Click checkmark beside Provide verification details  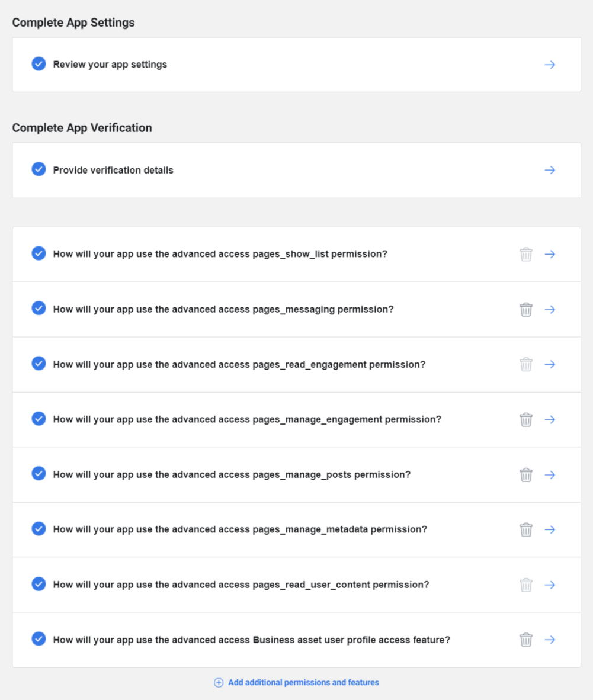coord(39,169)
